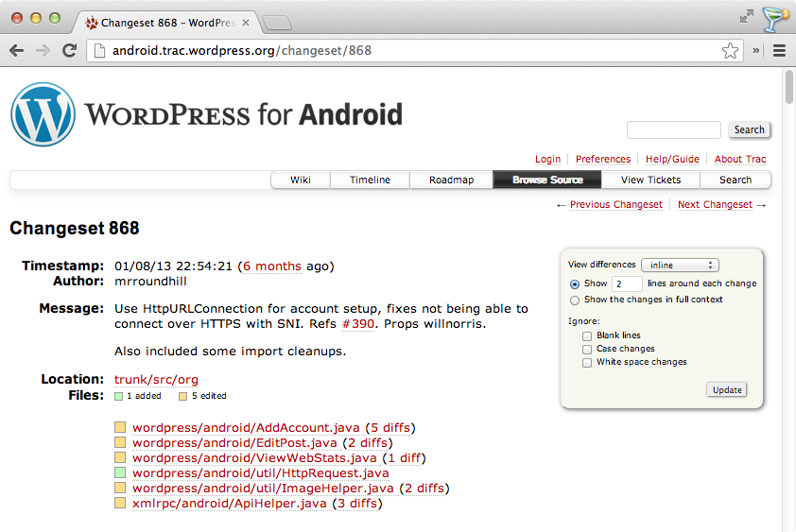This screenshot has height=532, width=796.
Task: Enable the Blank lines checkbox
Action: [587, 335]
